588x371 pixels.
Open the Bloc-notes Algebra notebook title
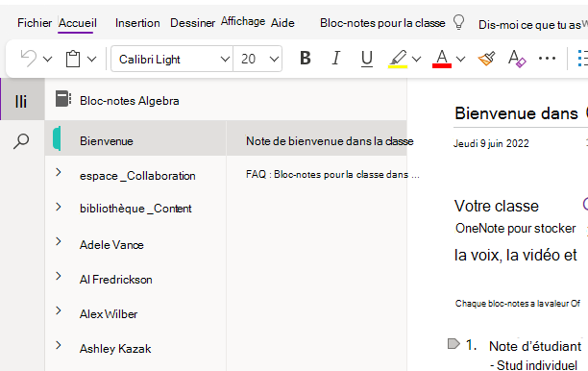tap(130, 101)
